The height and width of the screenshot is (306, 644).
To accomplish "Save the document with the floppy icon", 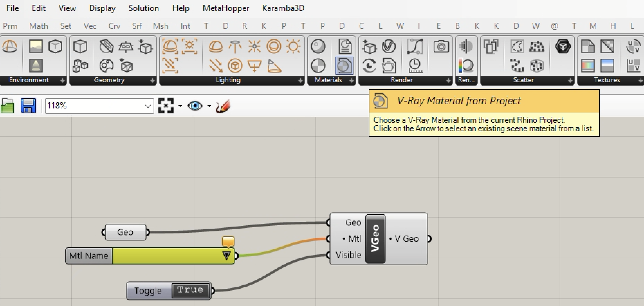I will coord(28,106).
